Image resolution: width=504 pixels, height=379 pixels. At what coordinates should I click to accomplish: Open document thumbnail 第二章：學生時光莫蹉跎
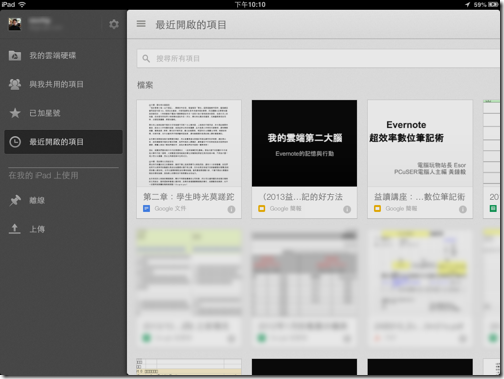click(189, 143)
